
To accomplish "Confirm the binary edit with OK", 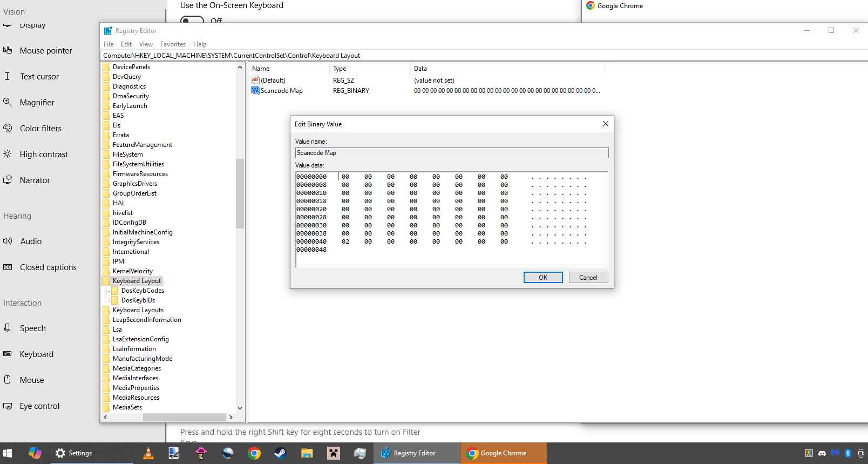I will (x=543, y=277).
